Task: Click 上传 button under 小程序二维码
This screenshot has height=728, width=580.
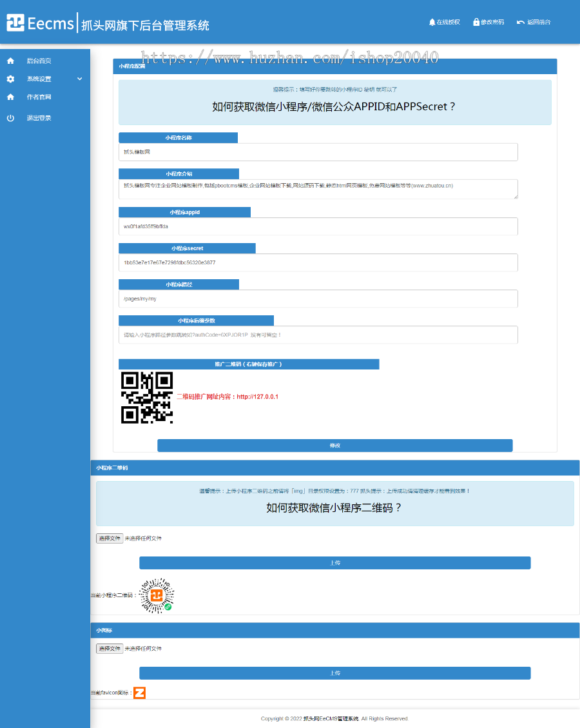Action: (x=335, y=563)
